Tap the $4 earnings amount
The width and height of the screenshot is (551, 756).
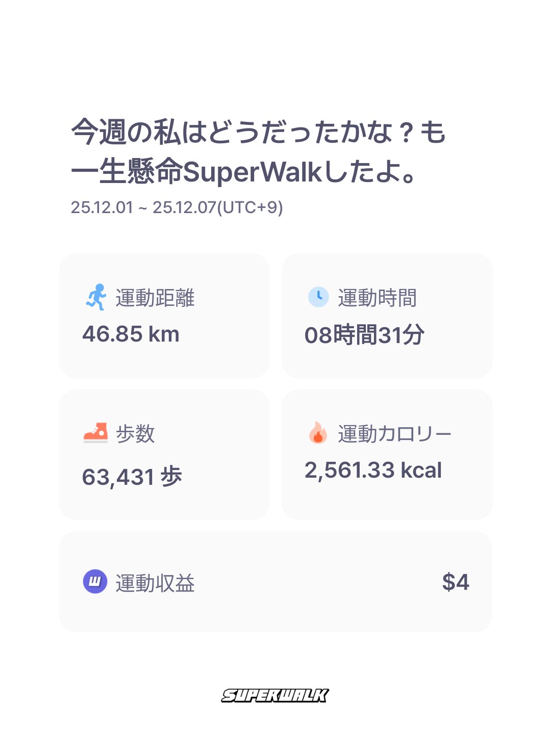455,582
